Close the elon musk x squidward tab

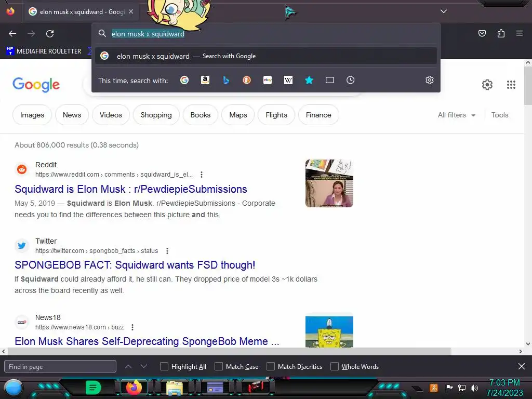131,11
